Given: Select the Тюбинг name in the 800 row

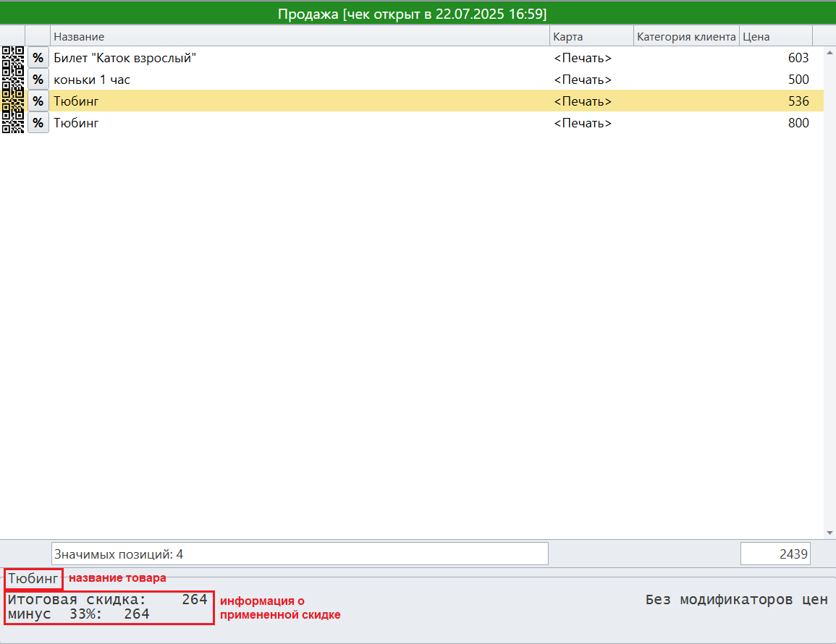Looking at the screenshot, I should (76, 122).
